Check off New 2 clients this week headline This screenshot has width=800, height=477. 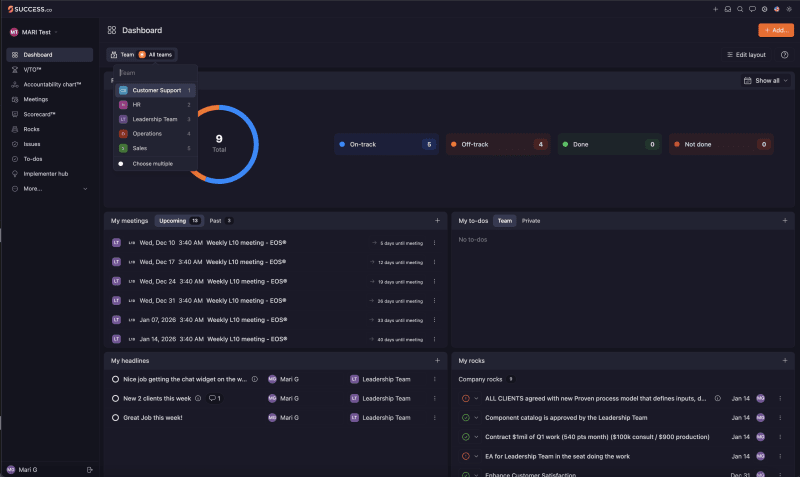115,398
